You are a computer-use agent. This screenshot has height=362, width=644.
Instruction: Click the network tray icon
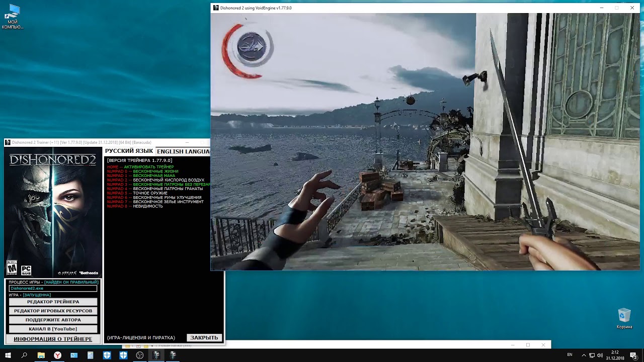(592, 355)
